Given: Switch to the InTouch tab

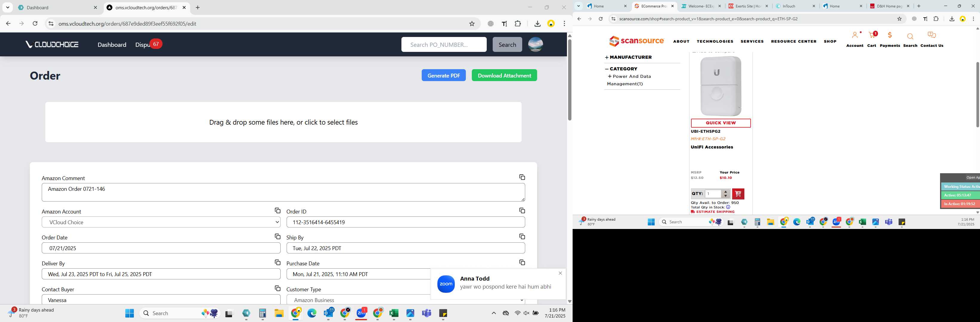Looking at the screenshot, I should (x=795, y=6).
